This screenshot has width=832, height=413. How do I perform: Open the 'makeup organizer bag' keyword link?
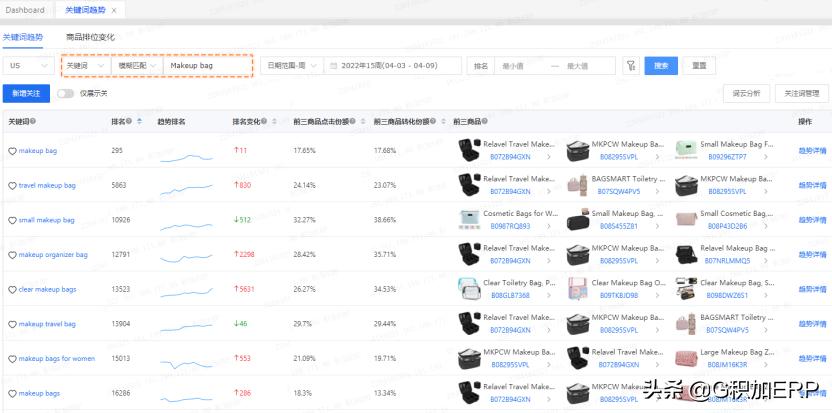coord(53,255)
